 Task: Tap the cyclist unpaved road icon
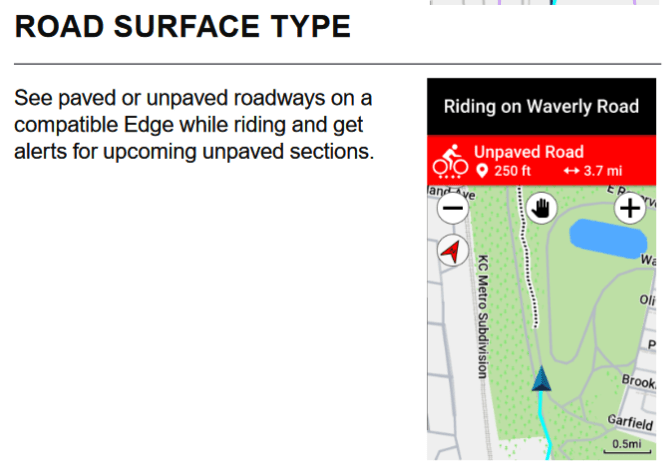(x=450, y=161)
